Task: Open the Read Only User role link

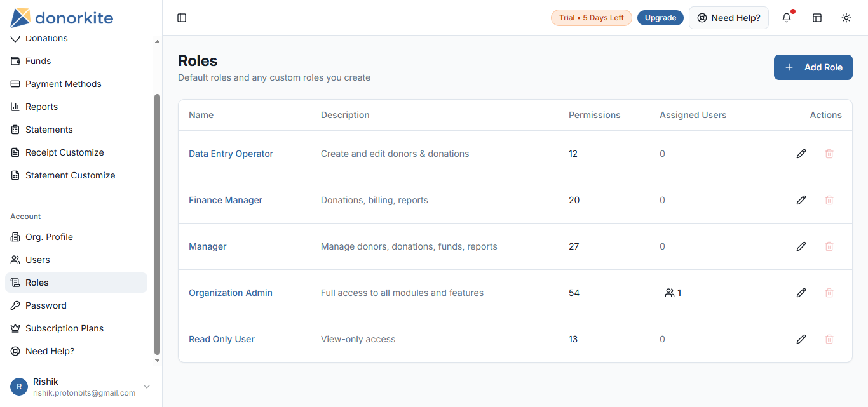Action: click(222, 339)
